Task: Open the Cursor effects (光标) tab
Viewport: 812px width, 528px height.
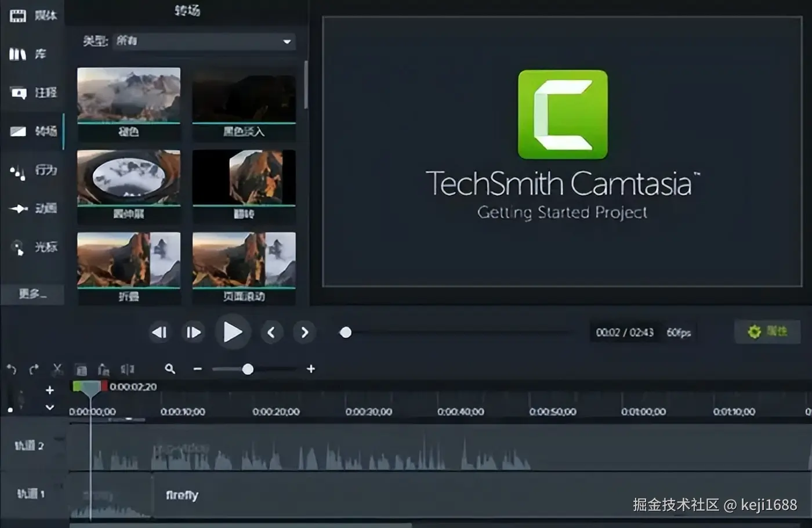Action: click(32, 247)
